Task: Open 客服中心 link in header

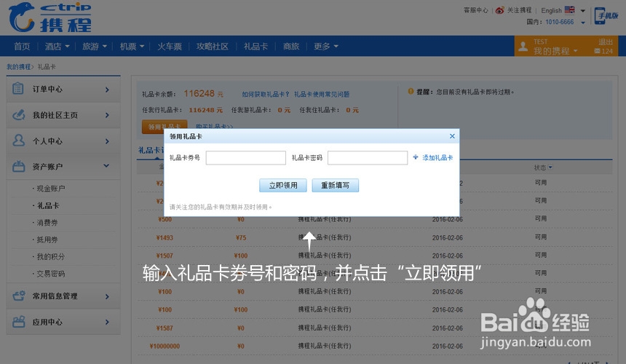Action: (x=476, y=10)
